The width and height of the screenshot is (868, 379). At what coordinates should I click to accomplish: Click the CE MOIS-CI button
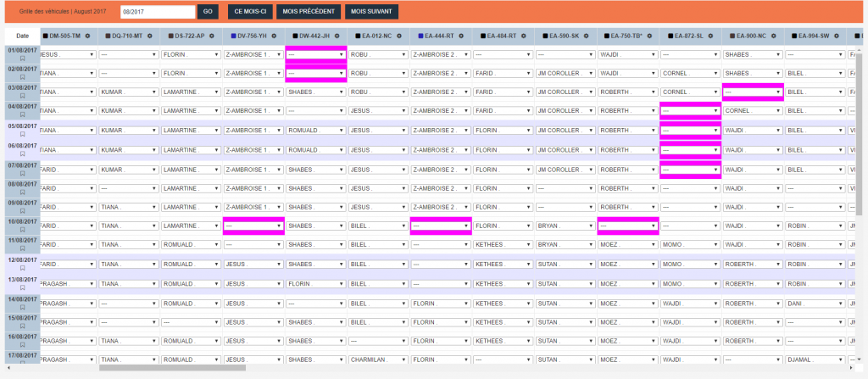click(249, 12)
